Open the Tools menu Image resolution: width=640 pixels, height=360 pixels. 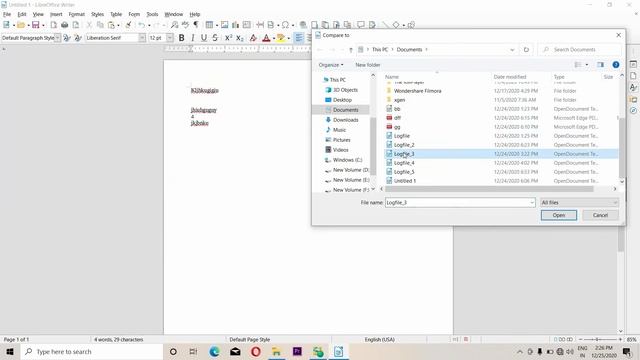point(152,14)
